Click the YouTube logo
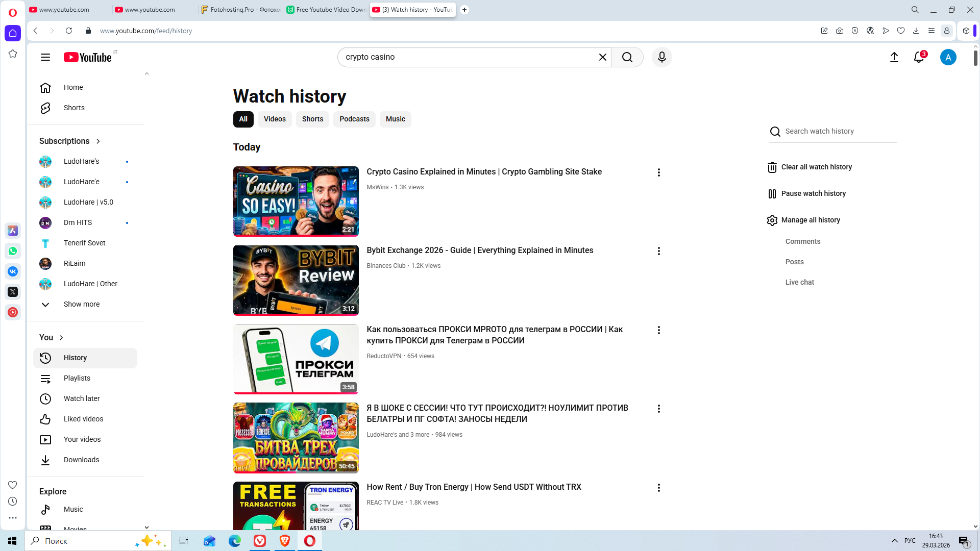 (x=88, y=57)
